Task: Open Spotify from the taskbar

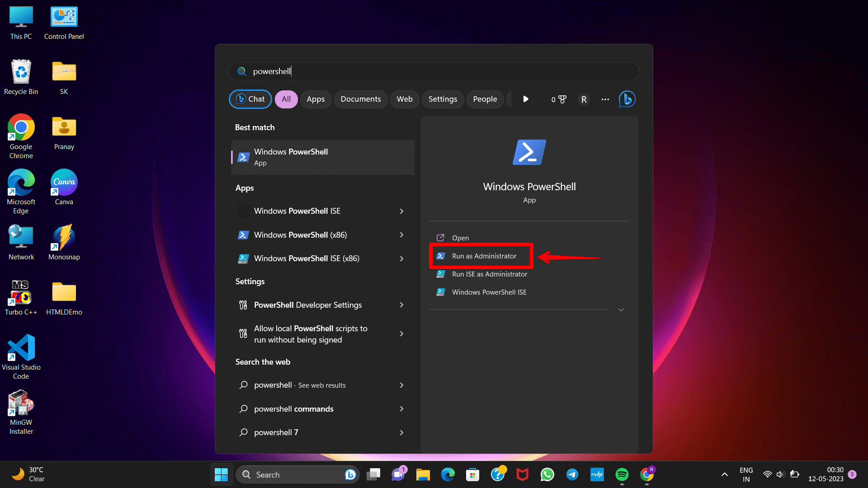Action: tap(622, 474)
